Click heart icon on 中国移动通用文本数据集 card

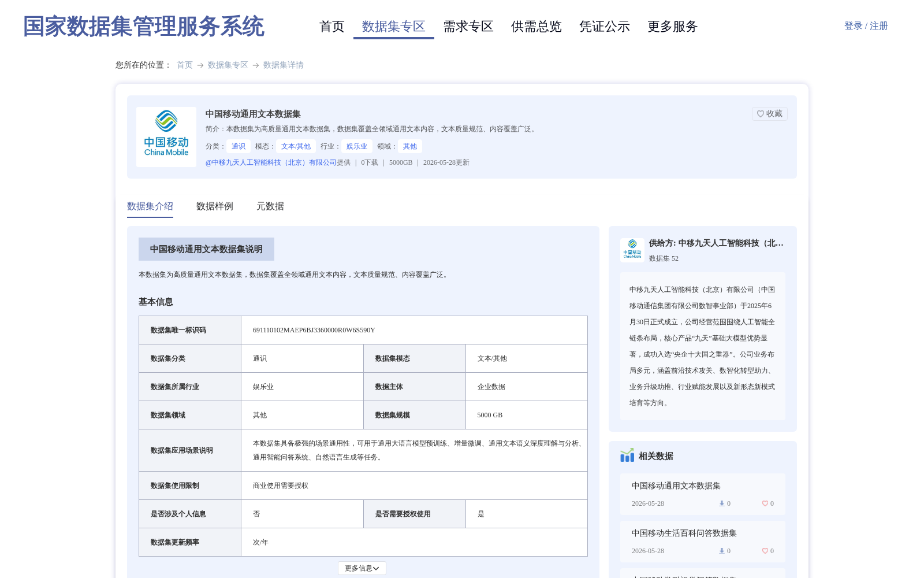tap(765, 503)
